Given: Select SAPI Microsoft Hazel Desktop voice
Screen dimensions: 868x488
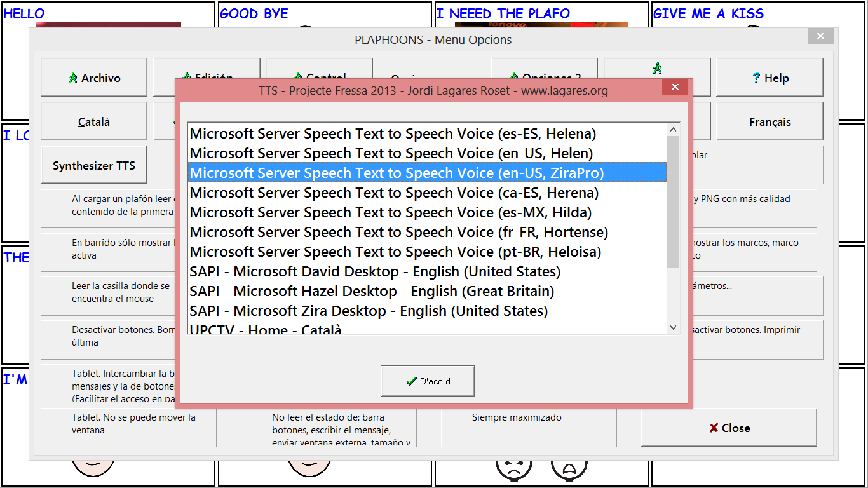Looking at the screenshot, I should coord(427,291).
